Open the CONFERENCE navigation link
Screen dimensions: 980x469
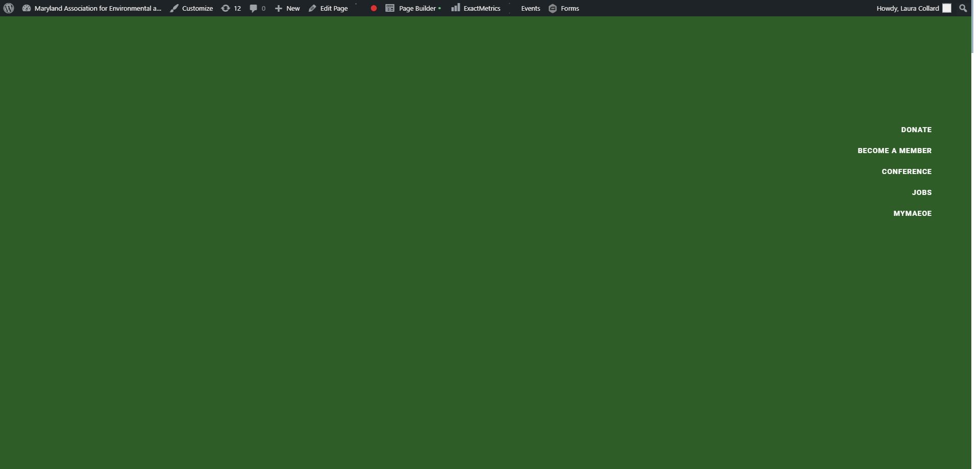pos(906,171)
